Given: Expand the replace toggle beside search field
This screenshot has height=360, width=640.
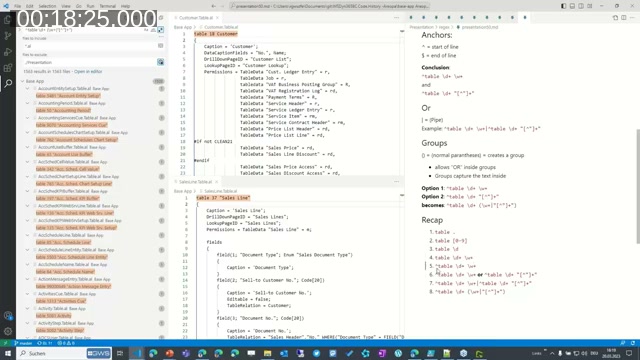Looking at the screenshot, I should point(19,30).
